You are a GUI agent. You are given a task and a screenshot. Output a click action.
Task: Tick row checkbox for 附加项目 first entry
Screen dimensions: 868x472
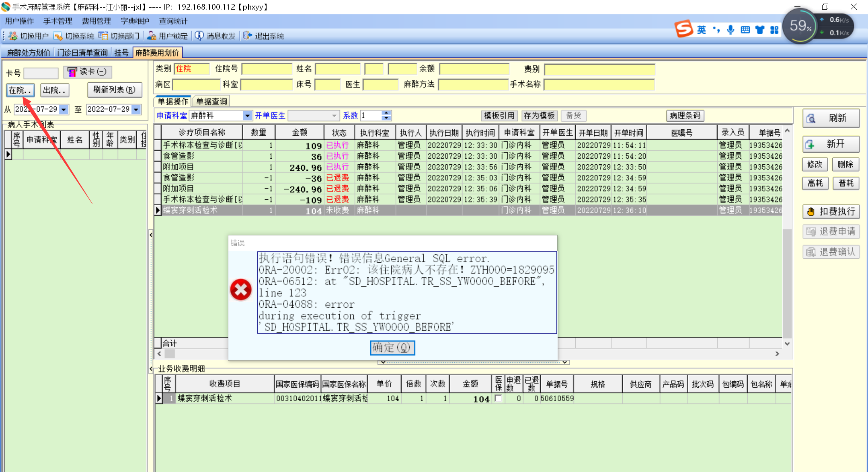pyautogui.click(x=158, y=167)
